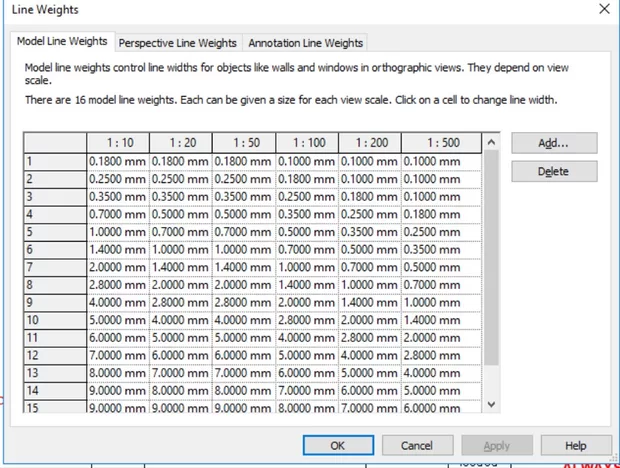Screen dimensions: 620x468
Task: Select the 1 : 50 column header
Action: (x=244, y=143)
